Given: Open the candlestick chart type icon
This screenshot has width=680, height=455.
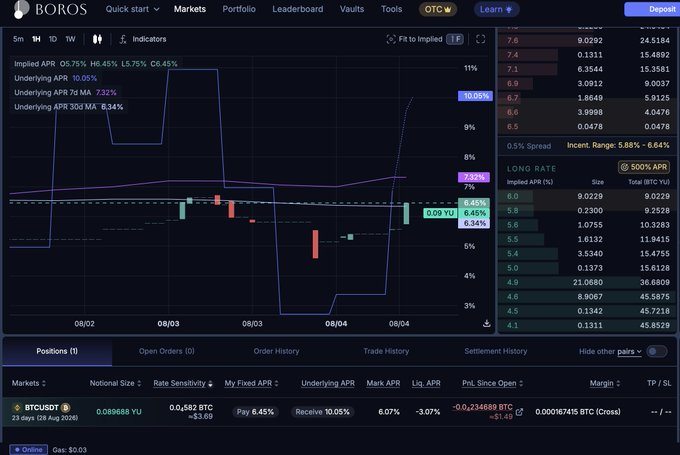Looking at the screenshot, I should [98, 39].
